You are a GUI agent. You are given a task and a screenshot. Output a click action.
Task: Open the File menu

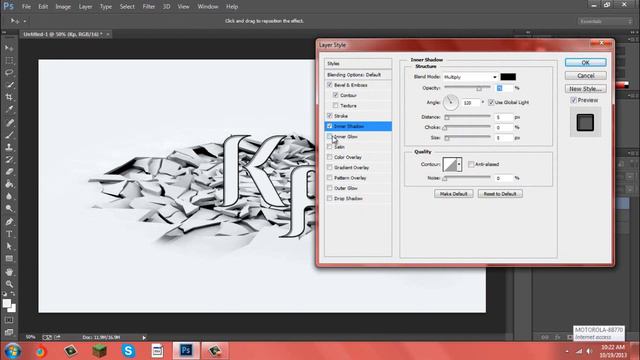[x=26, y=7]
